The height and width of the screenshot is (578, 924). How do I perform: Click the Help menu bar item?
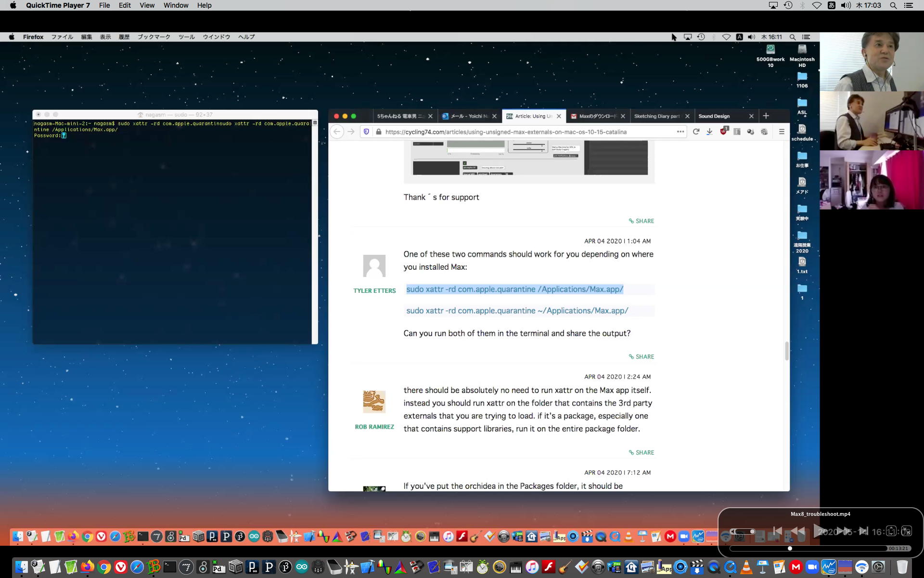[204, 5]
